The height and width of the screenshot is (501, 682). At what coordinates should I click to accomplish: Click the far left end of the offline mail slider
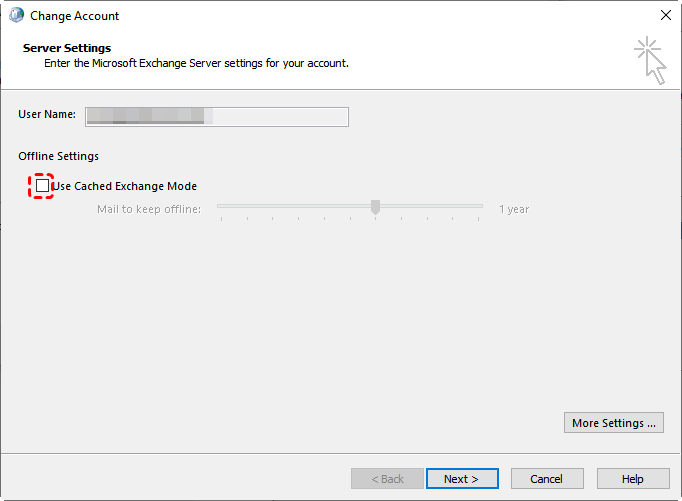[219, 207]
